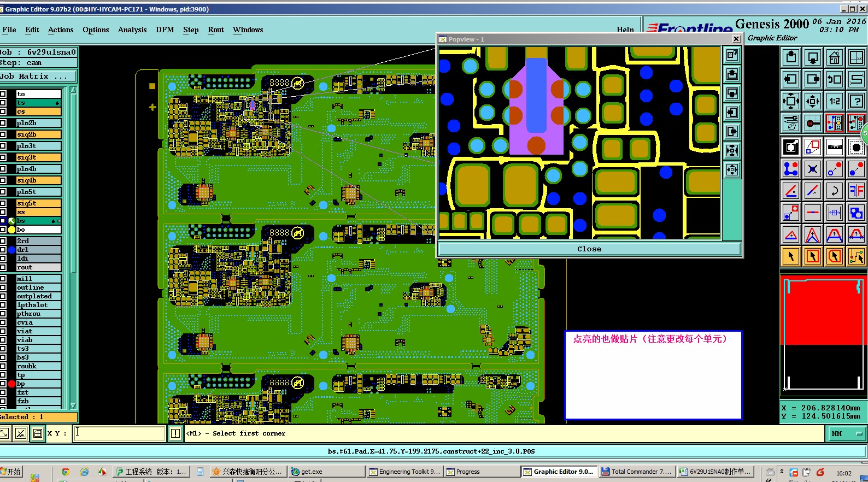Open Total Commander from taskbar
The height and width of the screenshot is (482, 868).
[637, 472]
